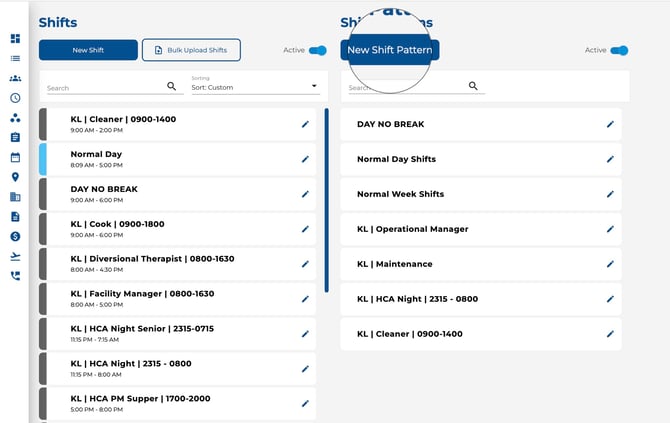This screenshot has height=423, width=670.
Task: Click the clock icon in the sidebar
Action: click(x=15, y=98)
